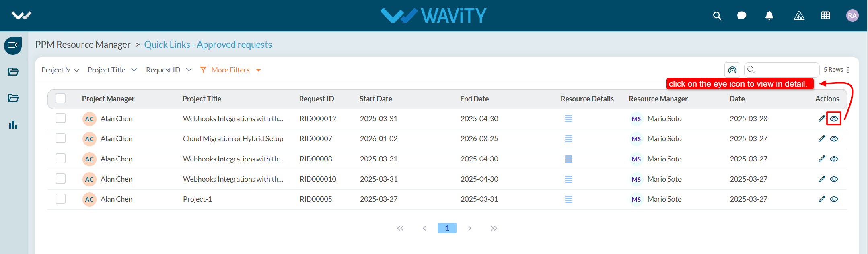Go to previous page of results

(424, 228)
